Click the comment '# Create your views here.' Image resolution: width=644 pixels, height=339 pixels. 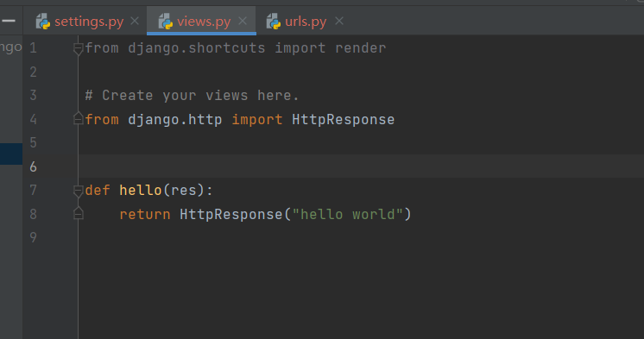[x=192, y=96]
